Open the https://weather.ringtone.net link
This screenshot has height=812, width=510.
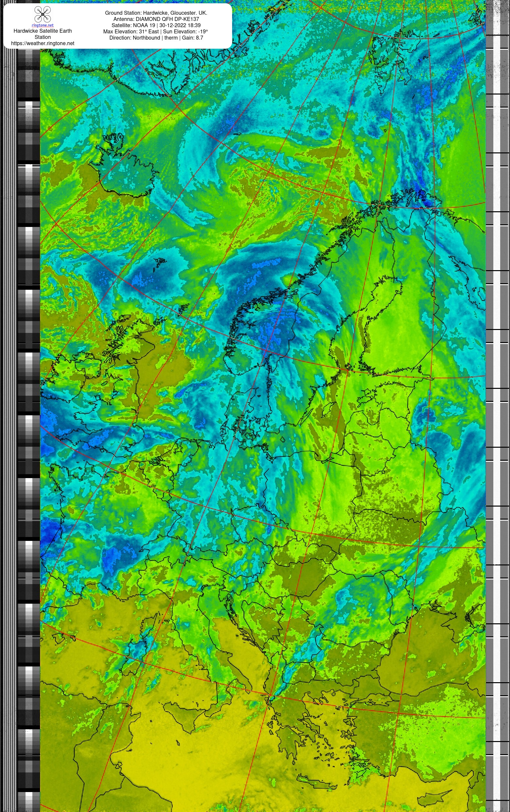click(42, 43)
